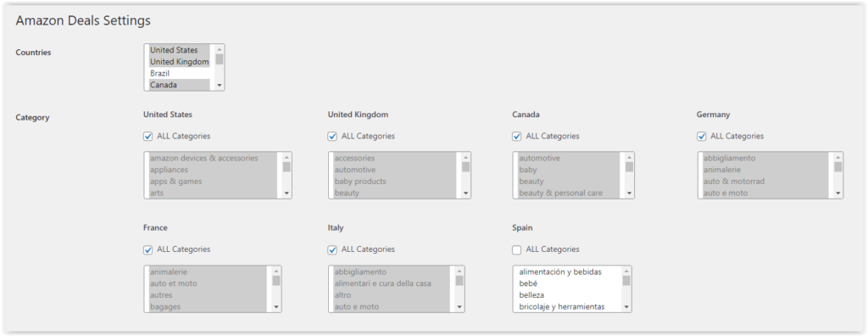Select Brazil in Countries list
Image resolution: width=868 pixels, height=336 pixels.
click(x=180, y=73)
